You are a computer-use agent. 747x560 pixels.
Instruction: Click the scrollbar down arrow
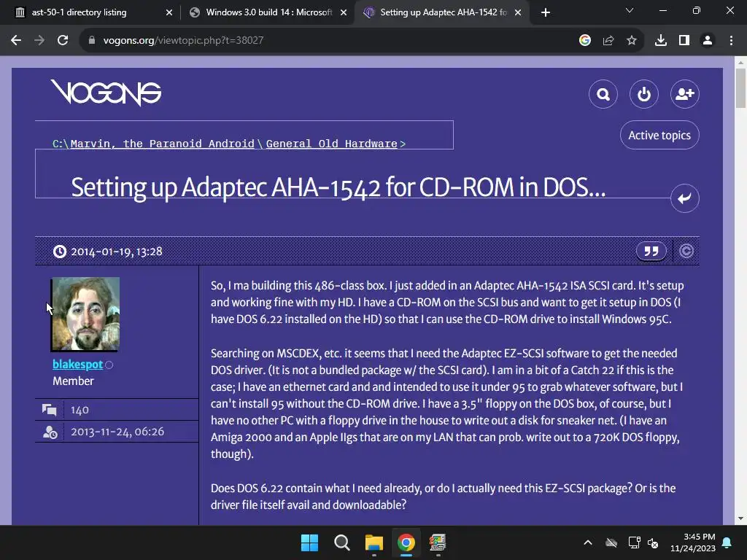coord(741,518)
